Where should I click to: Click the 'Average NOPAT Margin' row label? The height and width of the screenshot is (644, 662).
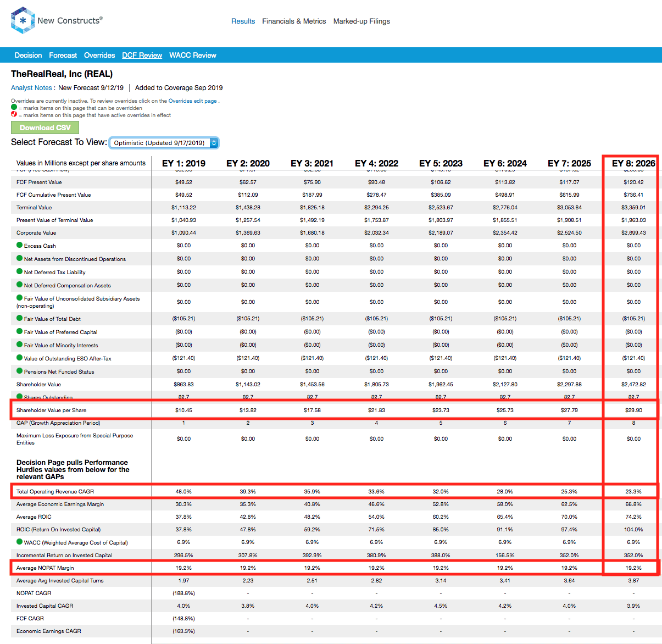tap(45, 568)
